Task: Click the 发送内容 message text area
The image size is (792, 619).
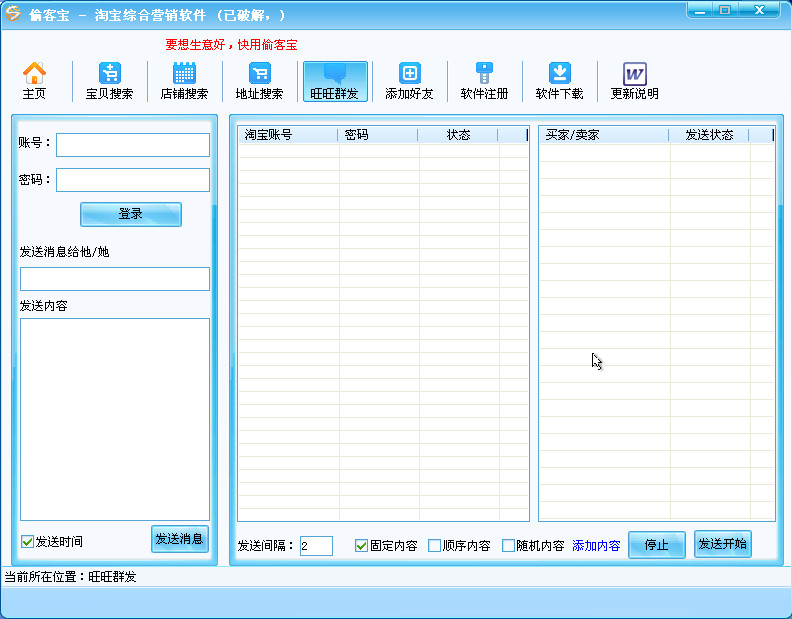Action: 115,419
